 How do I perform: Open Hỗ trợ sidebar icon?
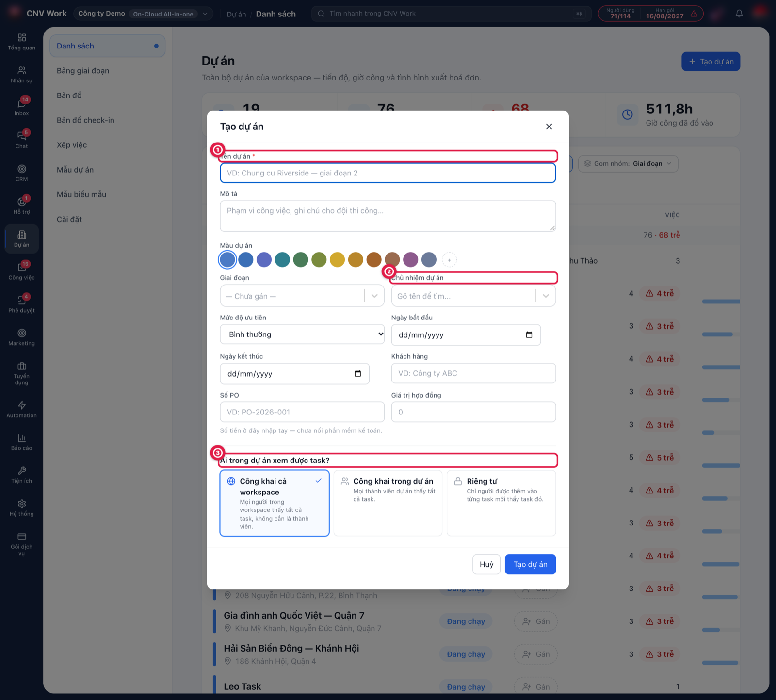[x=22, y=206]
